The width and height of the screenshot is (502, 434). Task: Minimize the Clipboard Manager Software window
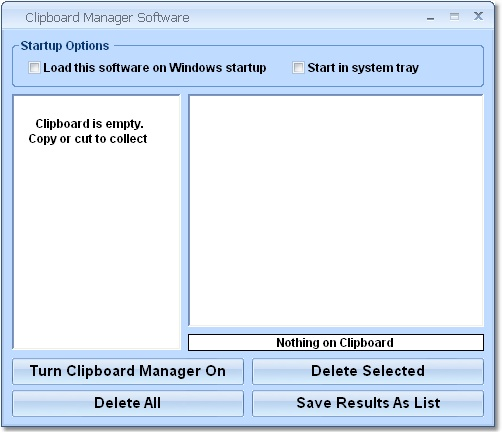(430, 17)
